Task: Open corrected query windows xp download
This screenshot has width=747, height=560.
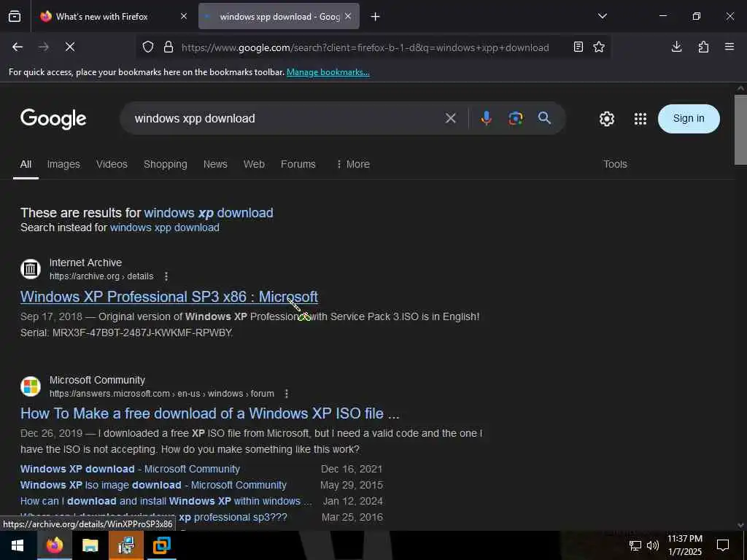Action: click(x=209, y=213)
